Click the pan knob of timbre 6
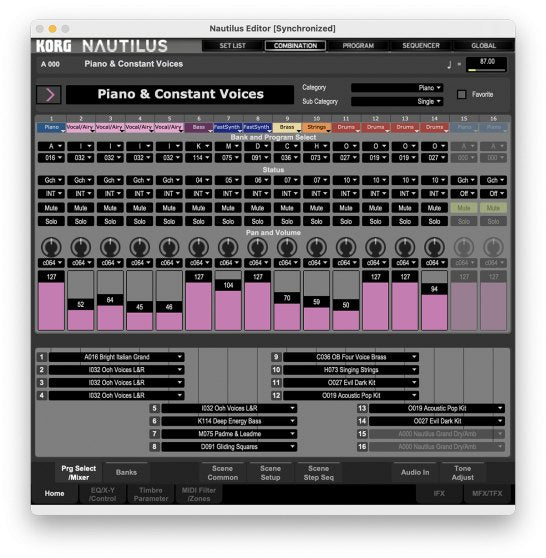Viewport: 546px width, 558px height. coord(199,247)
